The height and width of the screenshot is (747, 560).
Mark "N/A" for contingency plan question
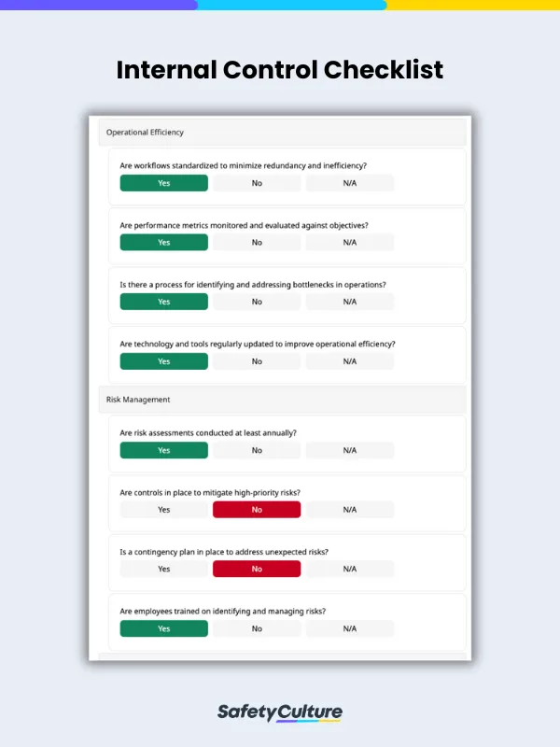click(x=350, y=569)
